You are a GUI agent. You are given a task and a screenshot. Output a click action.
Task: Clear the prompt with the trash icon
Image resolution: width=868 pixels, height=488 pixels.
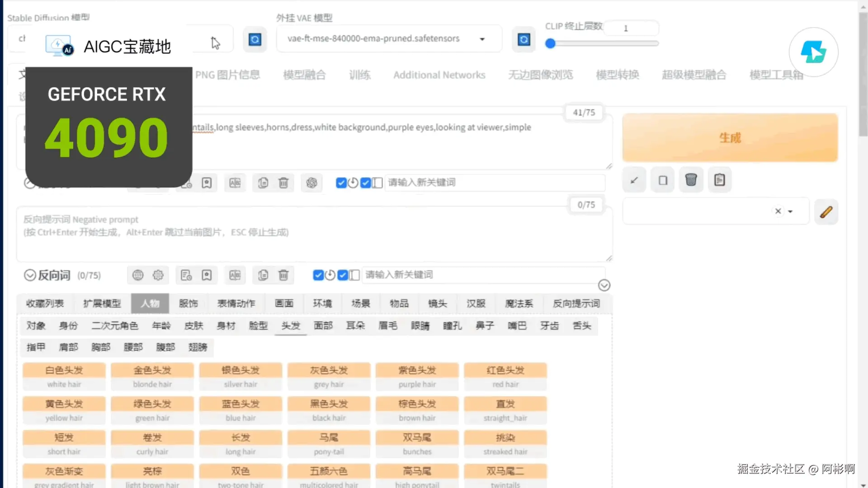tap(283, 183)
